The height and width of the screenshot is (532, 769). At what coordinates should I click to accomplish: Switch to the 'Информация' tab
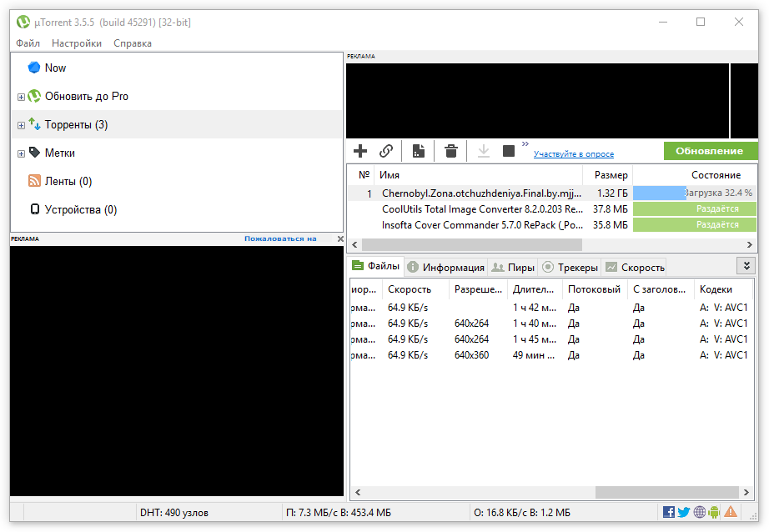point(446,267)
